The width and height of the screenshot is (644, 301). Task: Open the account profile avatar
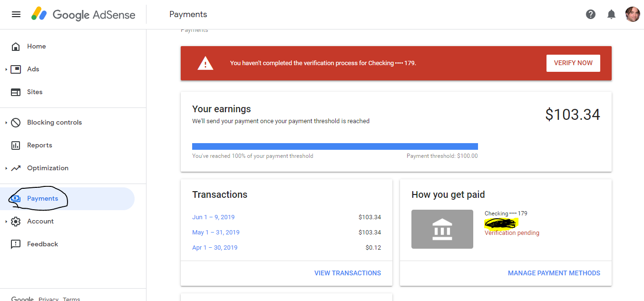coord(633,14)
